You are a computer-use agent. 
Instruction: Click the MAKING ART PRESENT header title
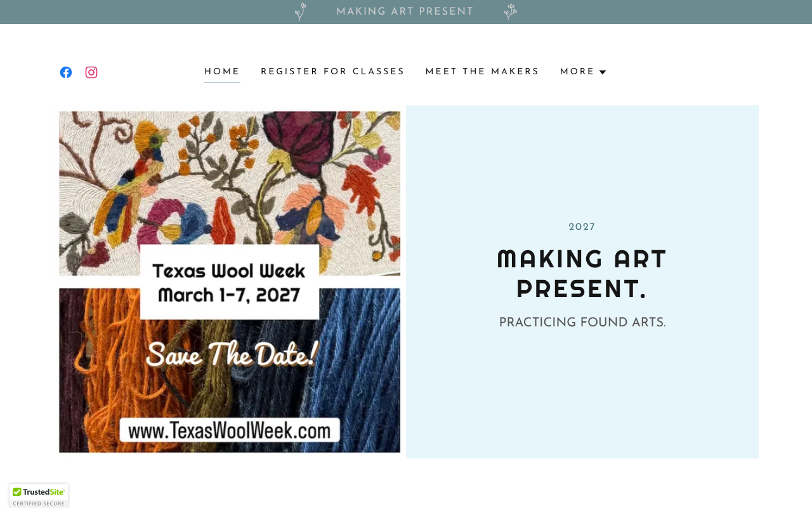(x=405, y=11)
